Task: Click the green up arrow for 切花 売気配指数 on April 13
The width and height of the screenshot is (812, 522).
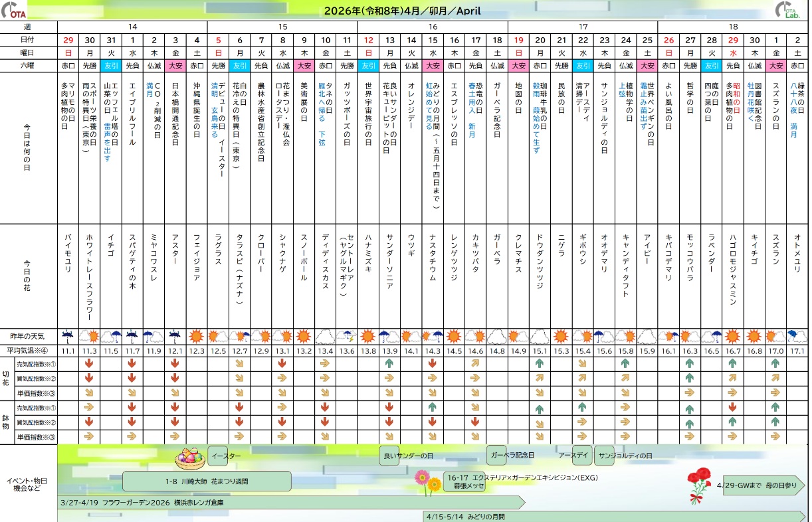Action: [390, 364]
